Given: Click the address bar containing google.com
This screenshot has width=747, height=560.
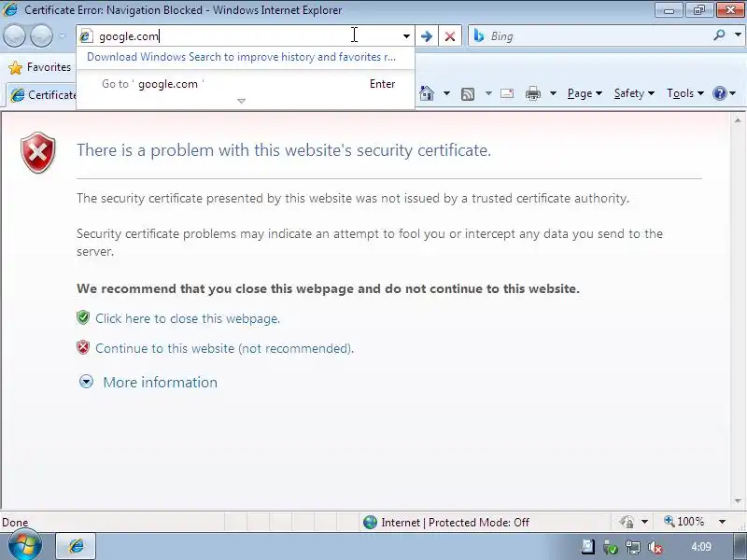Looking at the screenshot, I should pyautogui.click(x=245, y=36).
